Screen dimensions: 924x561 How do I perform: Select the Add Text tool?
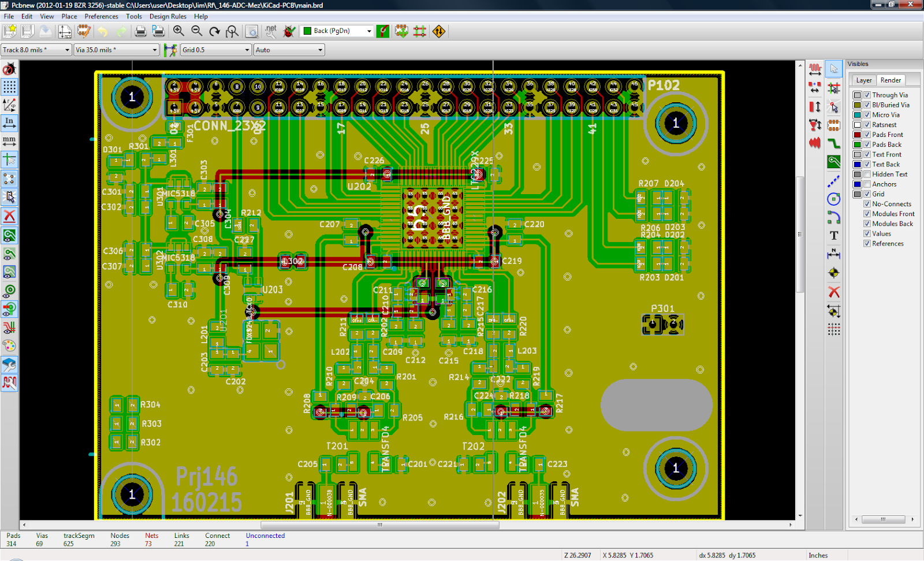(834, 236)
